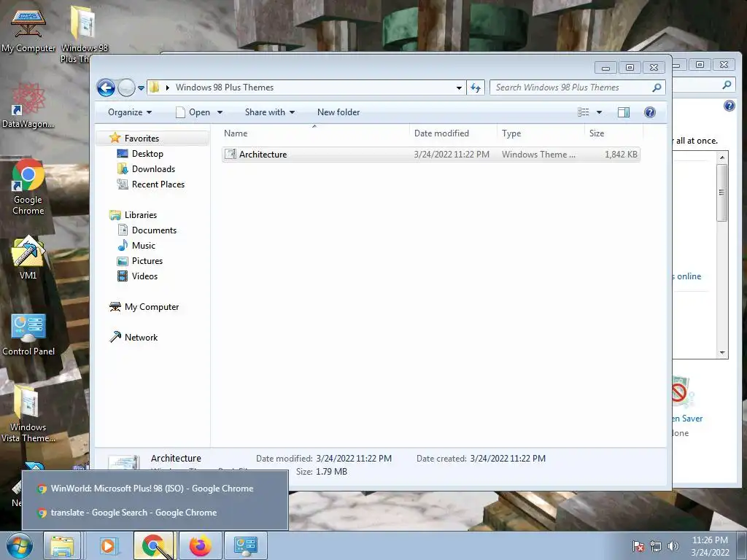
Task: Select the My Computer desktop icon
Action: coord(28,31)
